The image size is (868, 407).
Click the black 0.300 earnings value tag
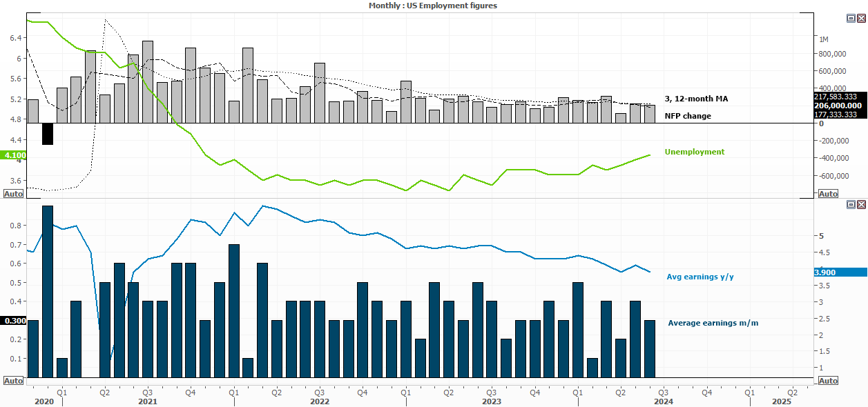pyautogui.click(x=13, y=321)
